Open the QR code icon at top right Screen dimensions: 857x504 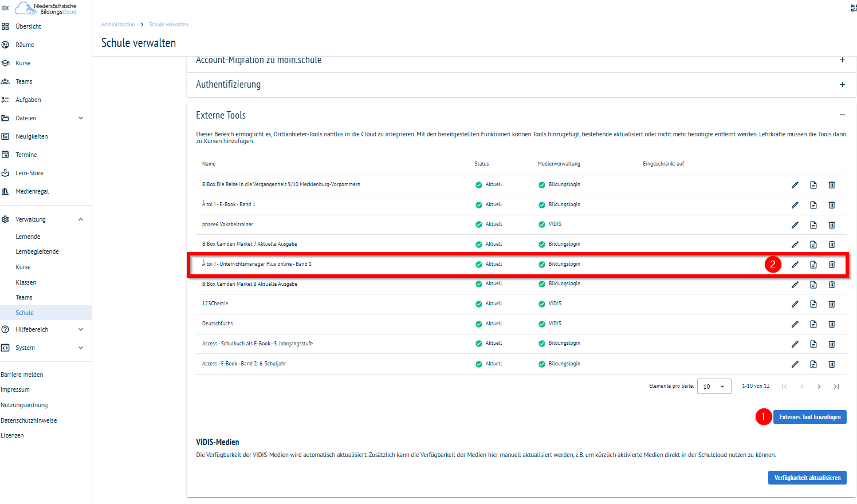pyautogui.click(x=853, y=8)
